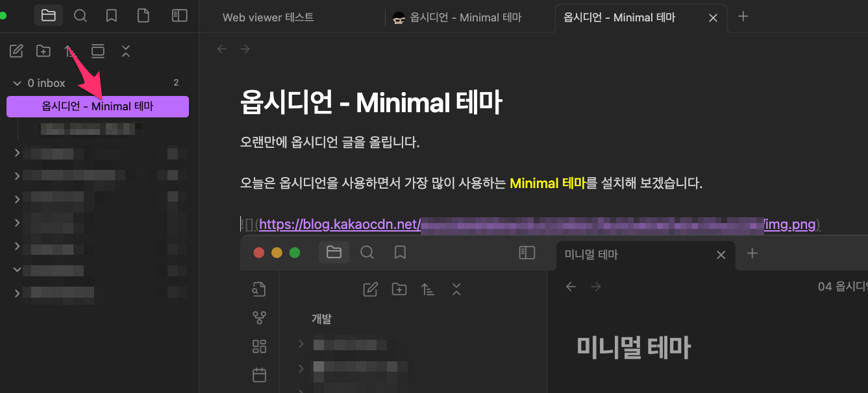Open the blog.kakaocdn.net image link
Screen dimensions: 868x393
[537, 224]
